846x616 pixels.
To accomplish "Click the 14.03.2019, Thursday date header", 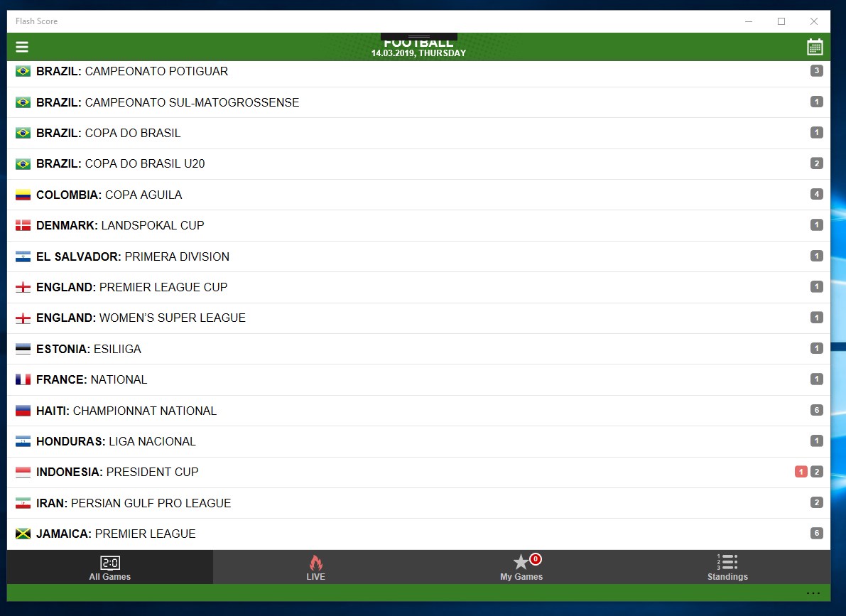I will click(x=418, y=53).
